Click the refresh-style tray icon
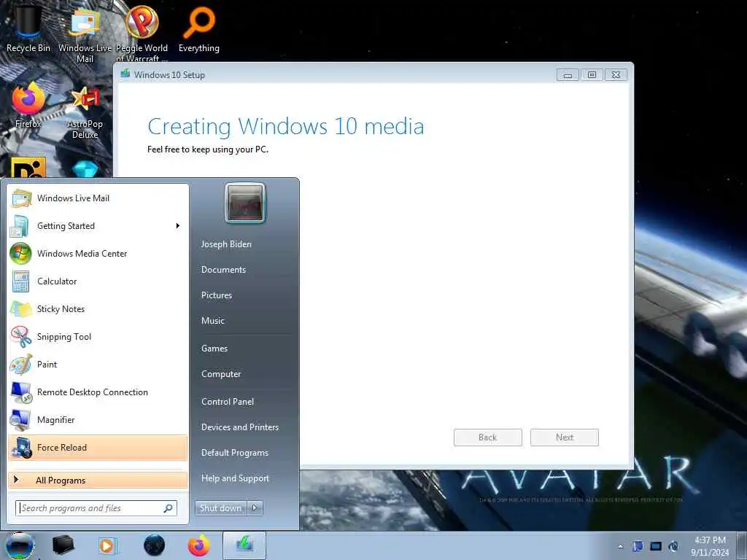The height and width of the screenshot is (560, 747). coord(673,546)
